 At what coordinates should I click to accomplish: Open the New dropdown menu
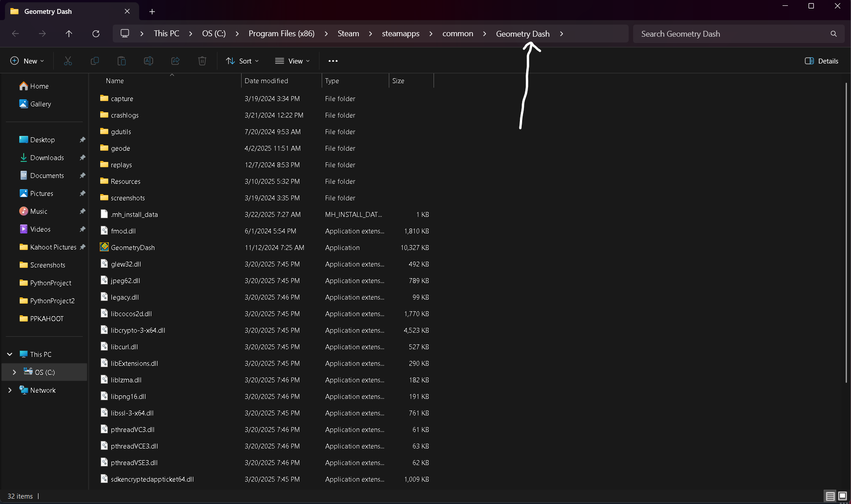click(27, 61)
